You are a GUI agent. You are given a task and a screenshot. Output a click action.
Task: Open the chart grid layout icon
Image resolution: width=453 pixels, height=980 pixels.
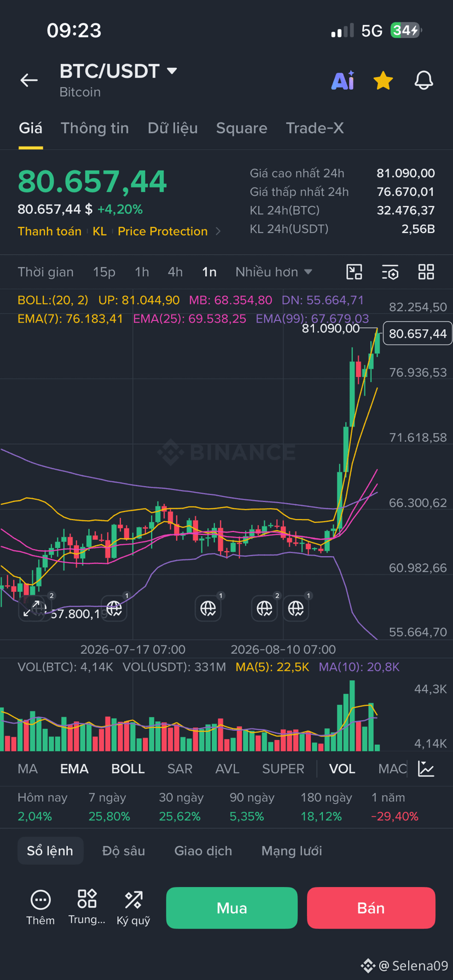tap(426, 272)
